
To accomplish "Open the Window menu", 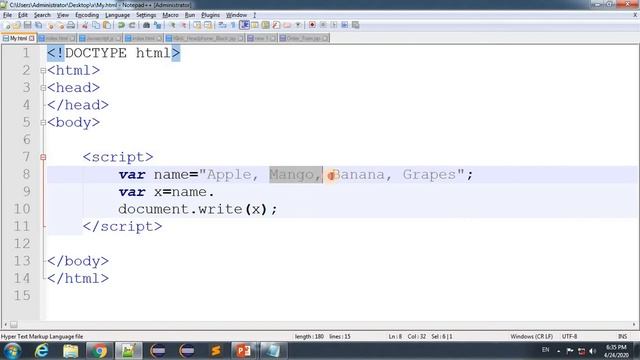I will tap(236, 15).
